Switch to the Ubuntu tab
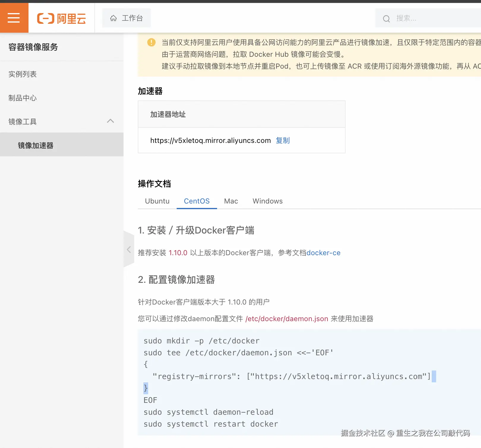 157,201
